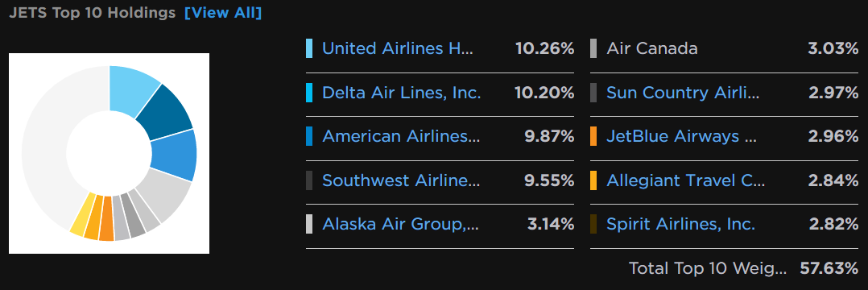Click the blue American Airlines legend swatch

[309, 136]
